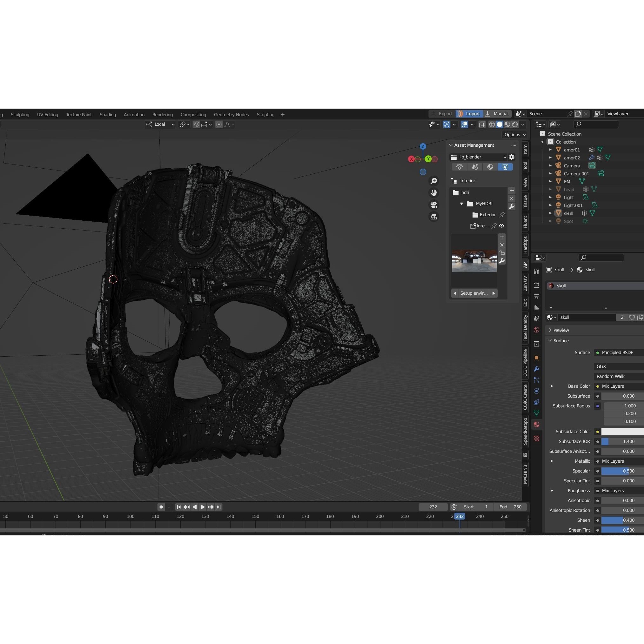This screenshot has width=644, height=644.
Task: Select the Material properties tab
Action: pyautogui.click(x=537, y=424)
